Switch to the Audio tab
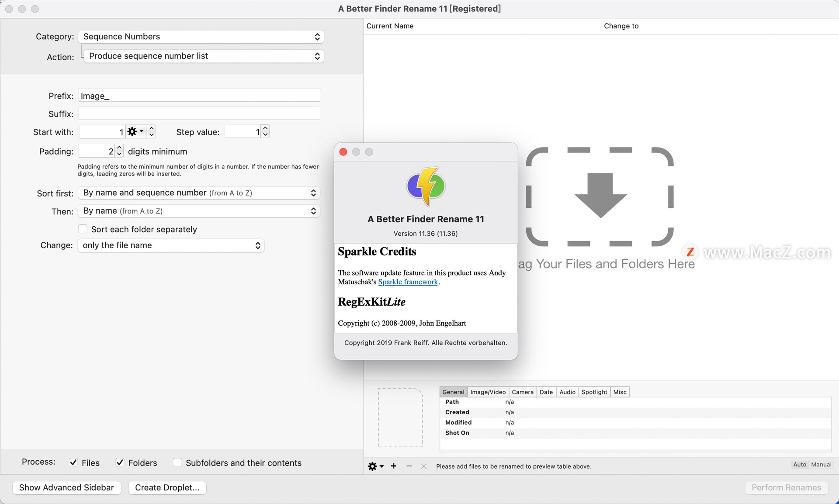 pyautogui.click(x=567, y=392)
